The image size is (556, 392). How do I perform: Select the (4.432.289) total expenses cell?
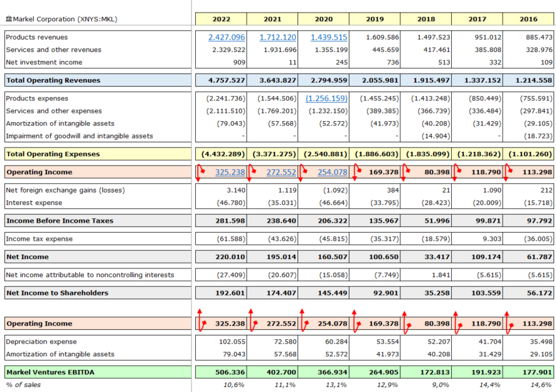coord(222,154)
